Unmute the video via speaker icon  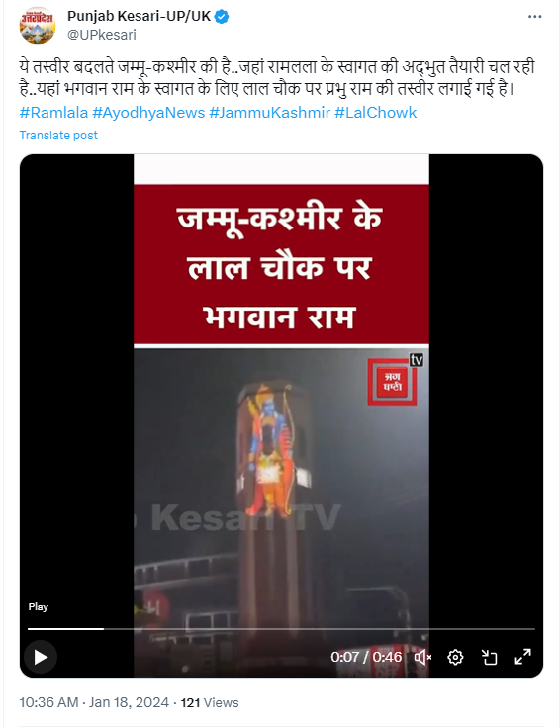422,657
